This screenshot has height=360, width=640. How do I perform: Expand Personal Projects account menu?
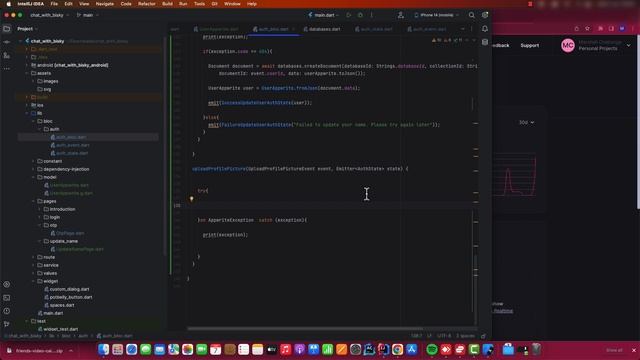[629, 46]
